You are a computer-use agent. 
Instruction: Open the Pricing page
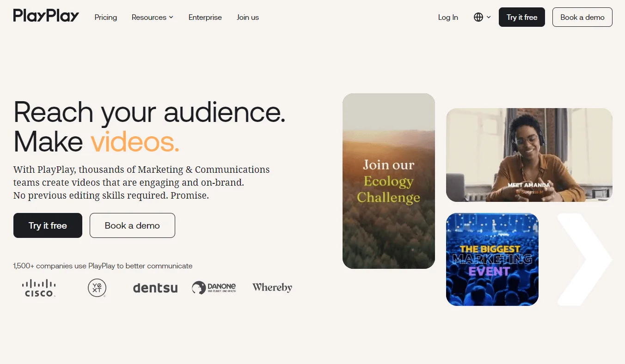click(106, 17)
